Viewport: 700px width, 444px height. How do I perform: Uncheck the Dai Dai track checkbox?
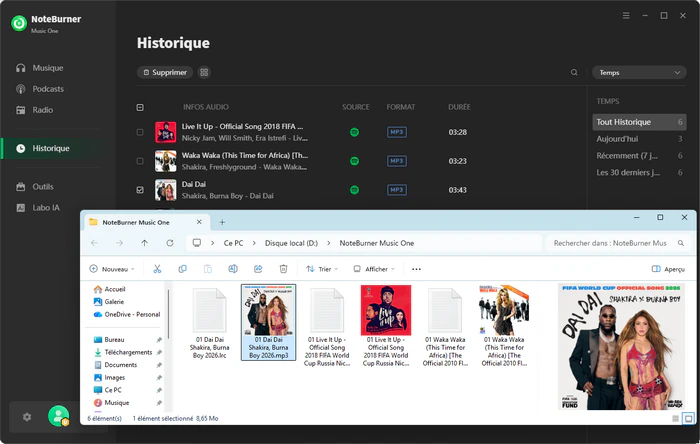pyautogui.click(x=140, y=190)
